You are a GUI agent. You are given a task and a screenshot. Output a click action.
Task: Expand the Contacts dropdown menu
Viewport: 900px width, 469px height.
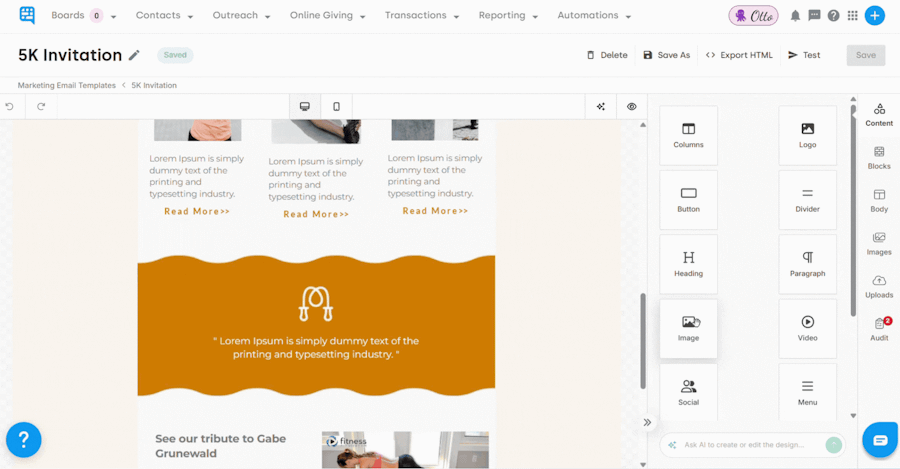pyautogui.click(x=164, y=15)
